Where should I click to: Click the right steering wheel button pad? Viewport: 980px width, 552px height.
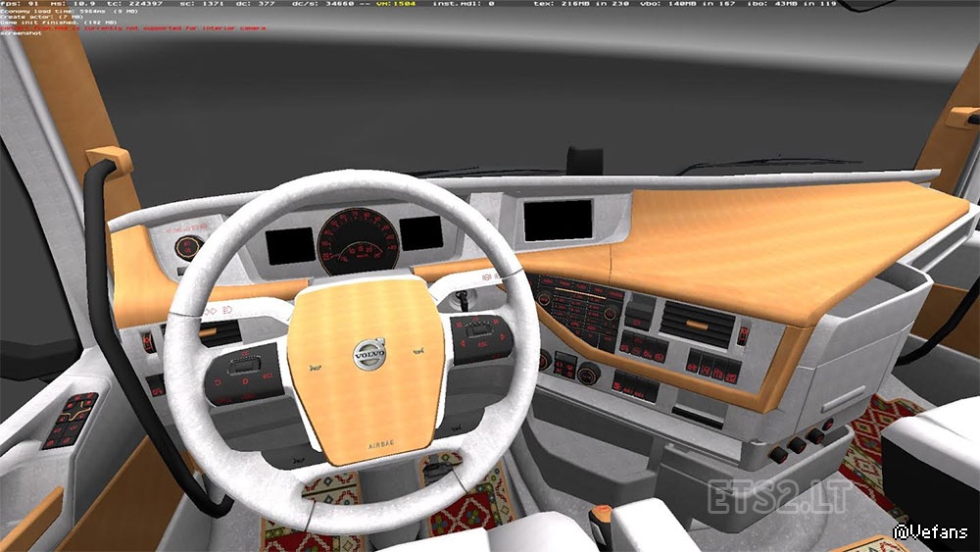point(481,337)
